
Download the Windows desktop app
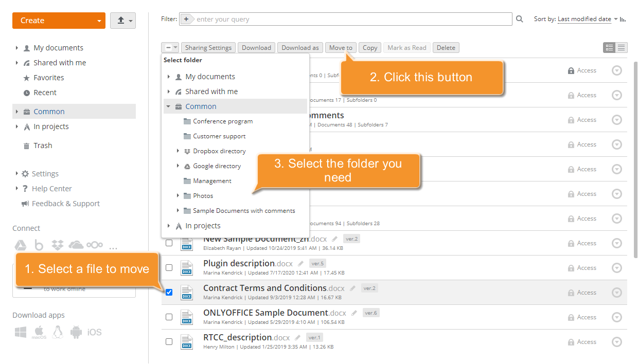point(21,332)
